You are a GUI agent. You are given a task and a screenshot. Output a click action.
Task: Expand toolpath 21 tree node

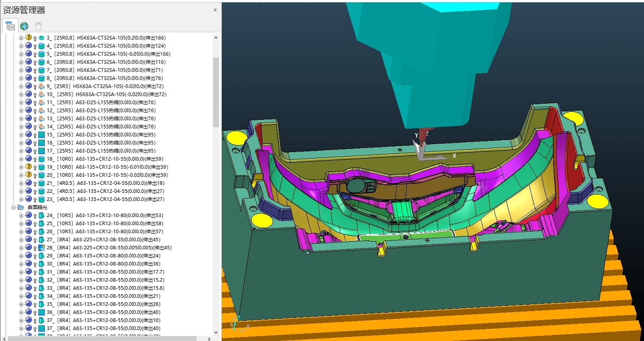click(x=21, y=183)
